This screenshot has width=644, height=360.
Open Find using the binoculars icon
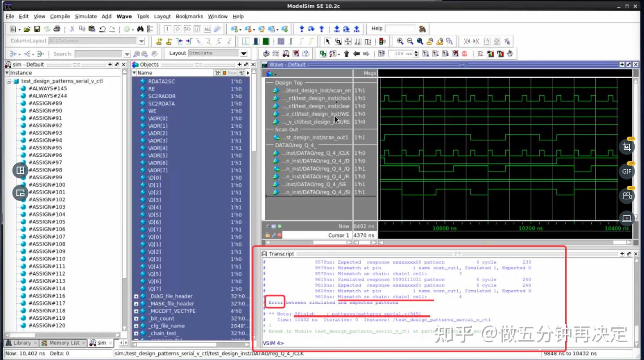[140, 29]
